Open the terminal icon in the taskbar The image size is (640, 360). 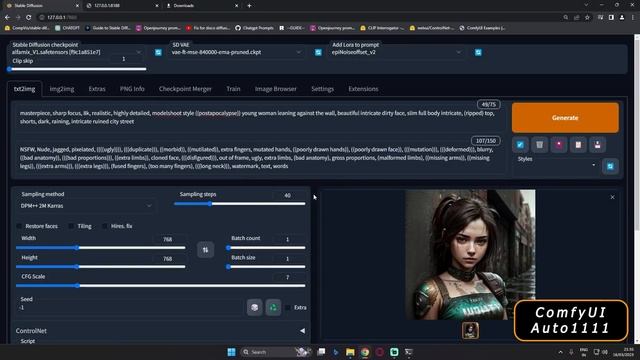coord(409,352)
